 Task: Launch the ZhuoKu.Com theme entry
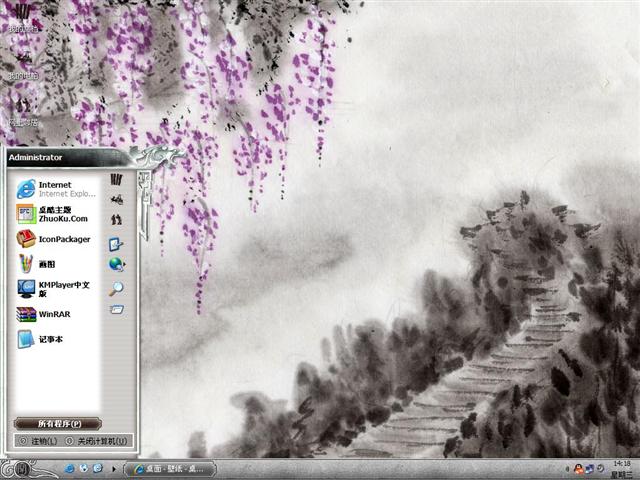tap(56, 214)
